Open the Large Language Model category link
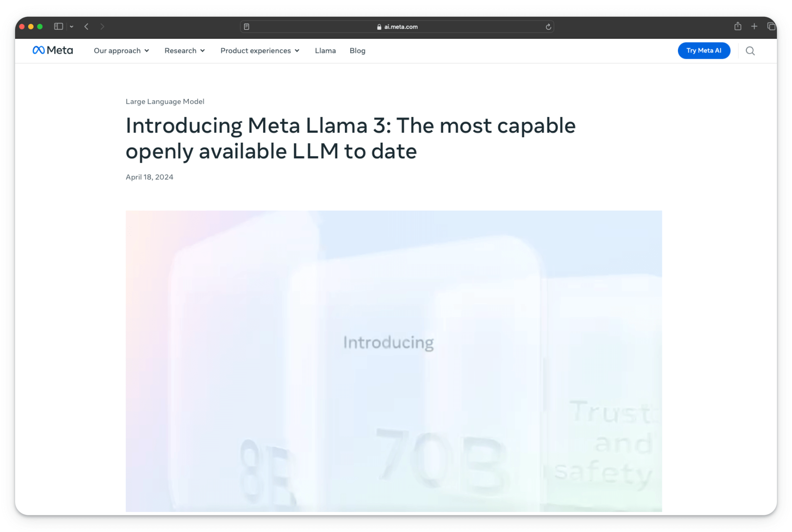792x532 pixels. coord(165,102)
